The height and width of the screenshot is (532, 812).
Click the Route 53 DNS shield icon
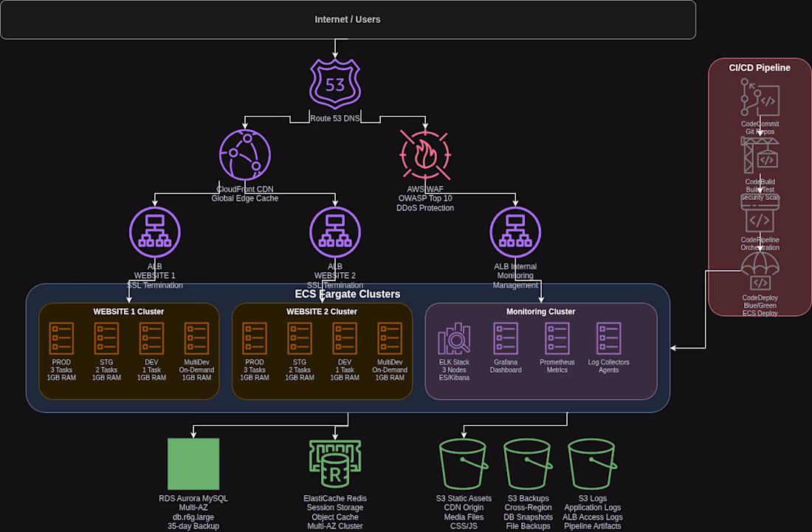point(335,84)
